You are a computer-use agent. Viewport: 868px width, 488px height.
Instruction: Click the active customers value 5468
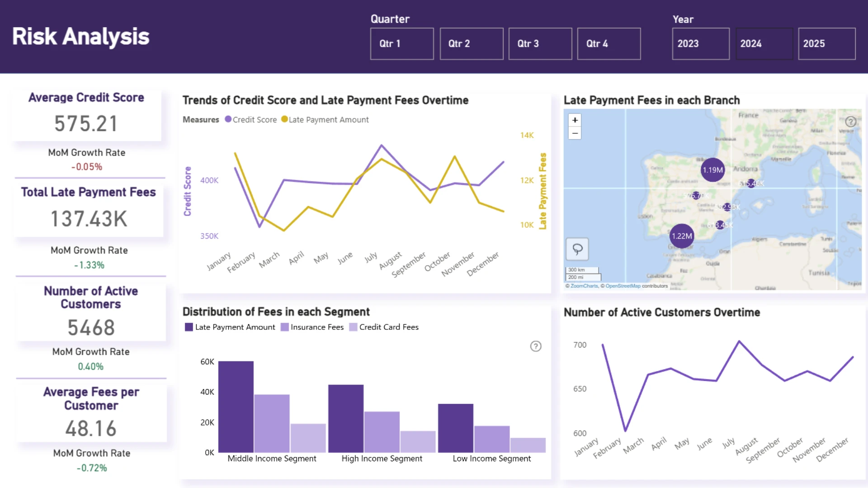[x=91, y=328]
